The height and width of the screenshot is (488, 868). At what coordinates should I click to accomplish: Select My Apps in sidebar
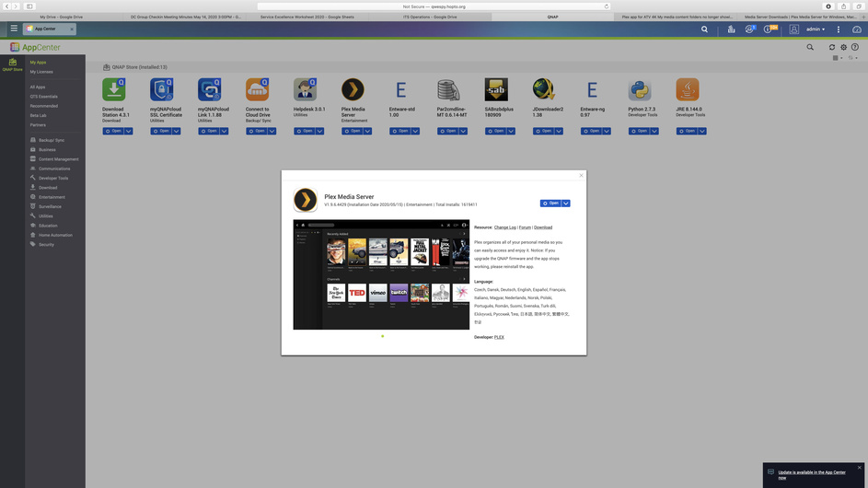38,63
